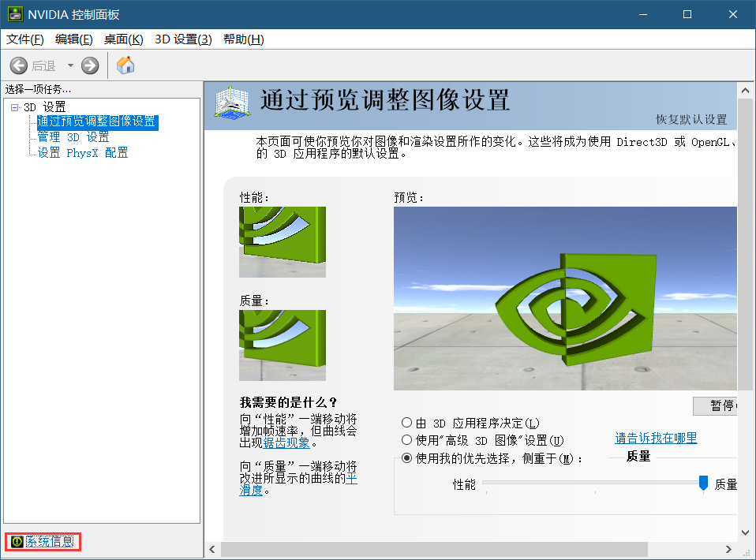Click the horizontal scrollbar left arrow

212,550
